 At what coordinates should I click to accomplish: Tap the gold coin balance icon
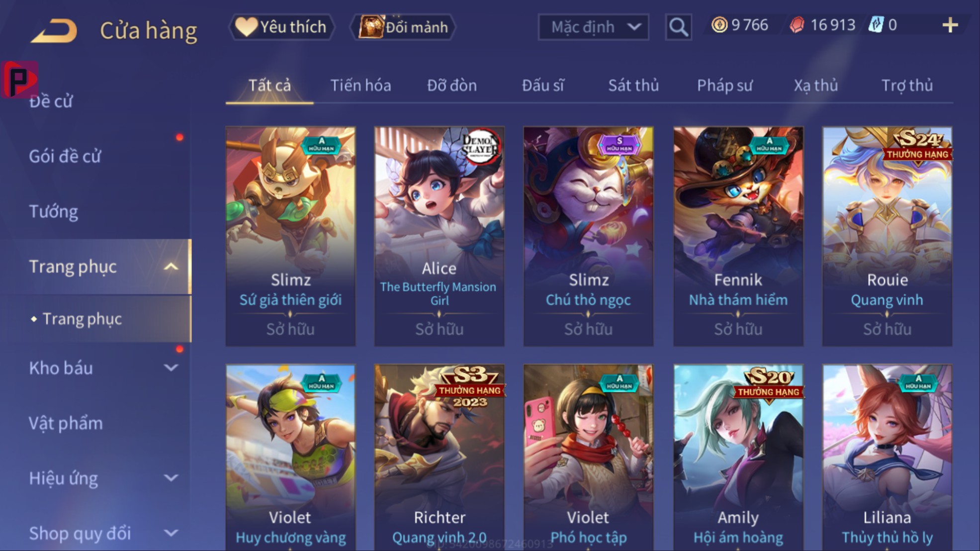pyautogui.click(x=719, y=25)
